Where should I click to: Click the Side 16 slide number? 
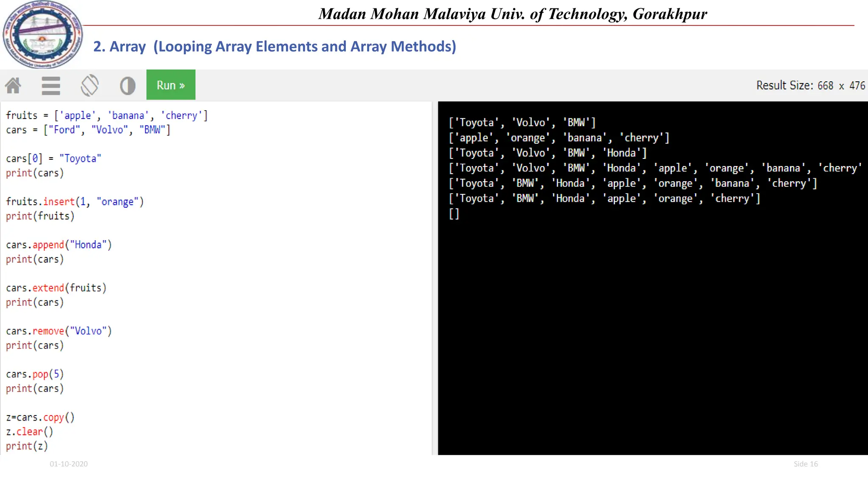coord(805,464)
